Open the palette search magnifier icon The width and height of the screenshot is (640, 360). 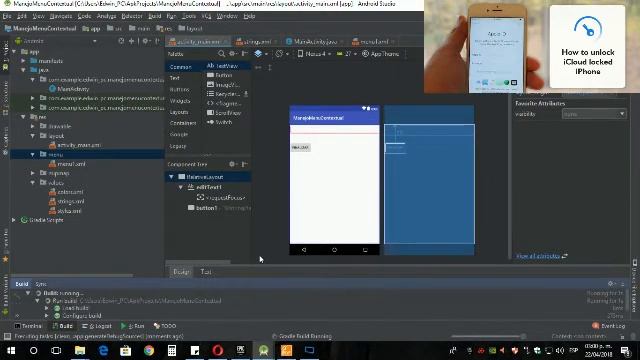click(221, 53)
